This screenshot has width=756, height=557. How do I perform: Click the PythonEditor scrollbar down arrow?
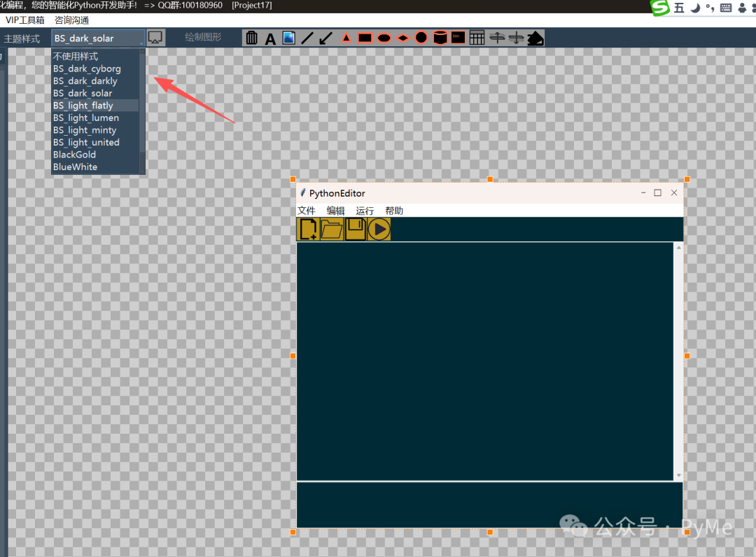[x=679, y=475]
